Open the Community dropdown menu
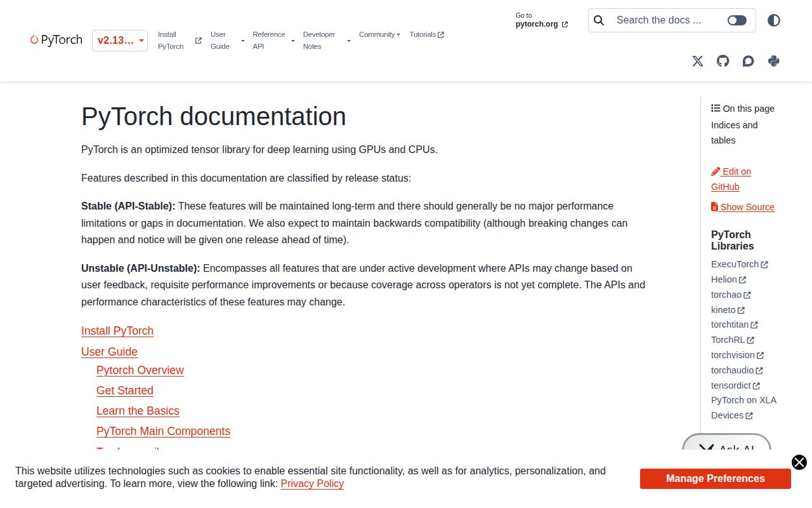This screenshot has height=508, width=812. [379, 34]
